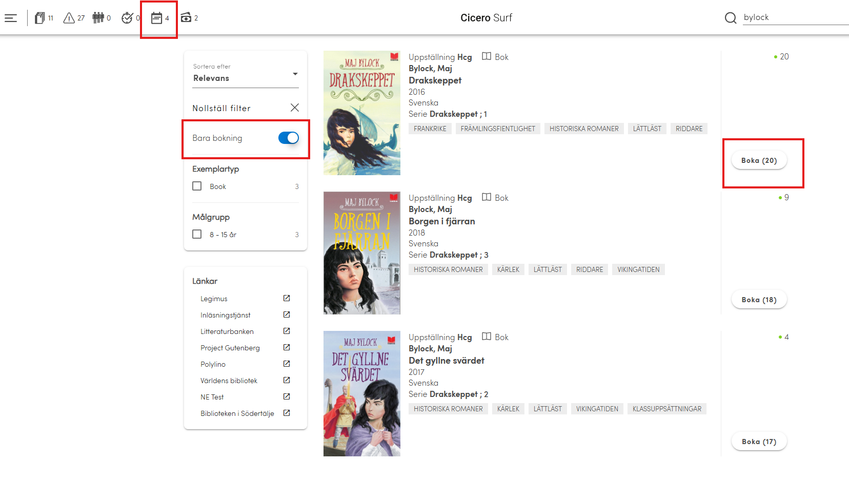Open the Litteraturbanken link
Image resolution: width=849 pixels, height=504 pixels.
(x=227, y=331)
